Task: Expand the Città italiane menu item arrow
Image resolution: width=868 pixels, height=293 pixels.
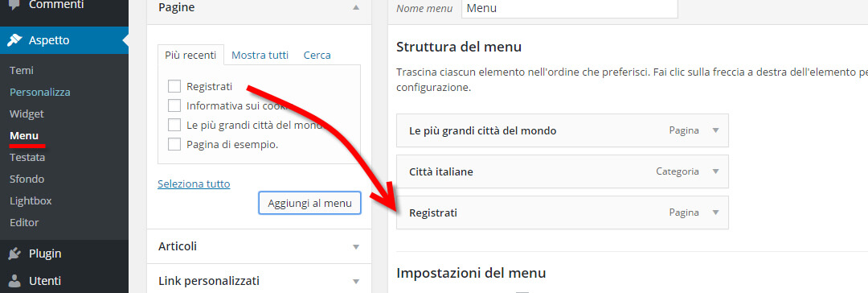Action: [715, 171]
